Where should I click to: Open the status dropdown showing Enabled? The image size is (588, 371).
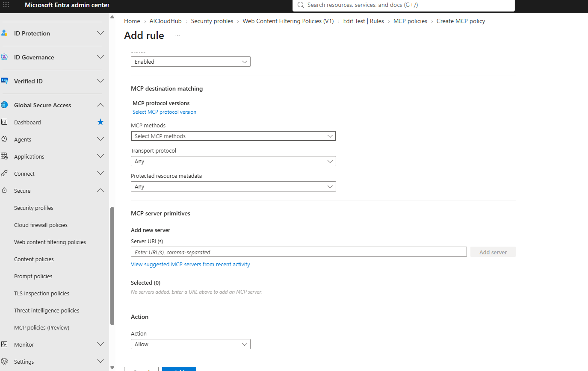click(x=191, y=62)
